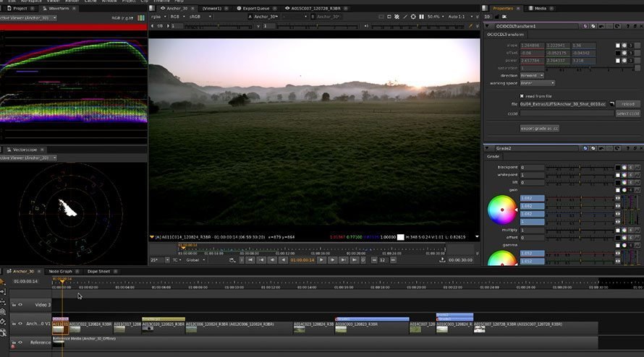Click the power color wheel button
This screenshot has height=357, width=644.
click(624, 61)
